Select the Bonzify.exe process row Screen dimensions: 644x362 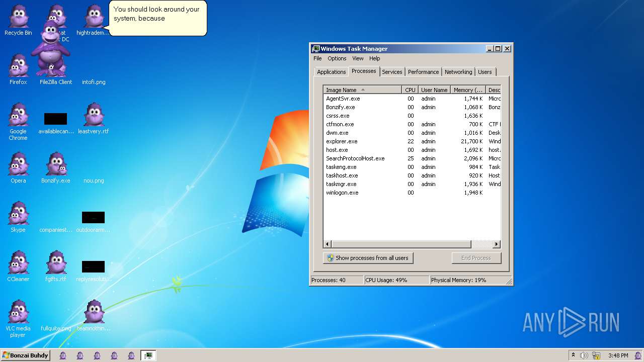(x=412, y=107)
